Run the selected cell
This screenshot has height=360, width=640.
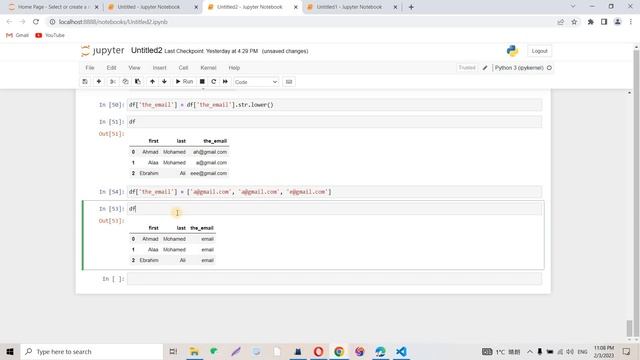point(184,82)
